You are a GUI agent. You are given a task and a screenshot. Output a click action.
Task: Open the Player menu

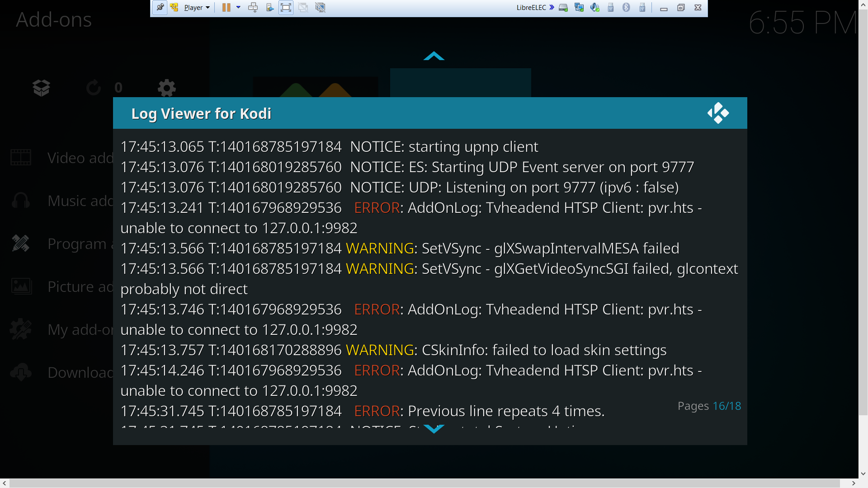coord(197,7)
